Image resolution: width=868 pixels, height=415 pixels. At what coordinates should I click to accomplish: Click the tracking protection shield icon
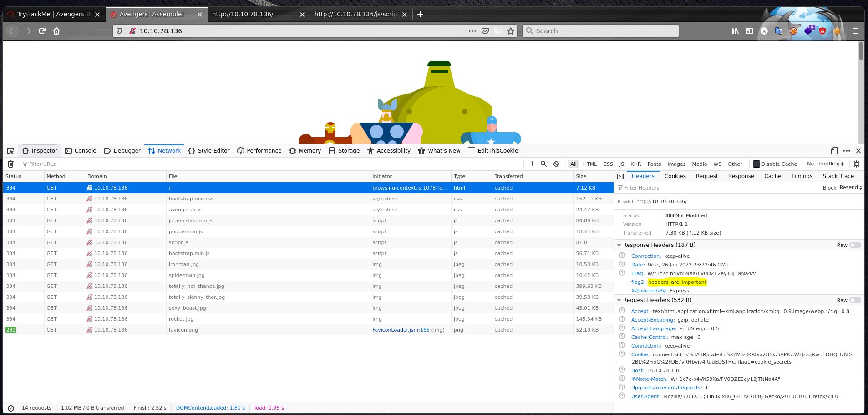pos(119,31)
